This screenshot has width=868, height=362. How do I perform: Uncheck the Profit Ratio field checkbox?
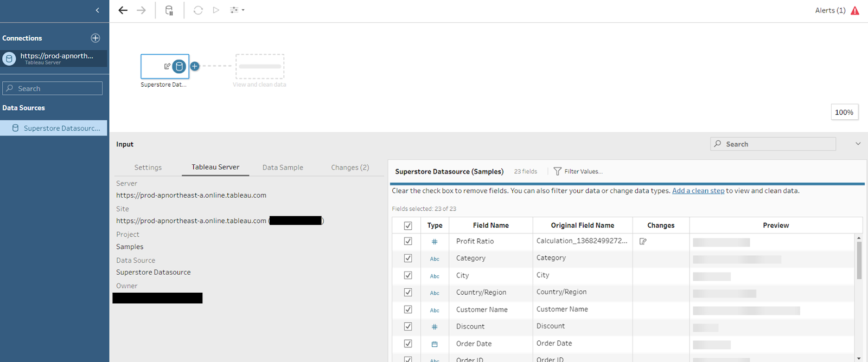408,241
